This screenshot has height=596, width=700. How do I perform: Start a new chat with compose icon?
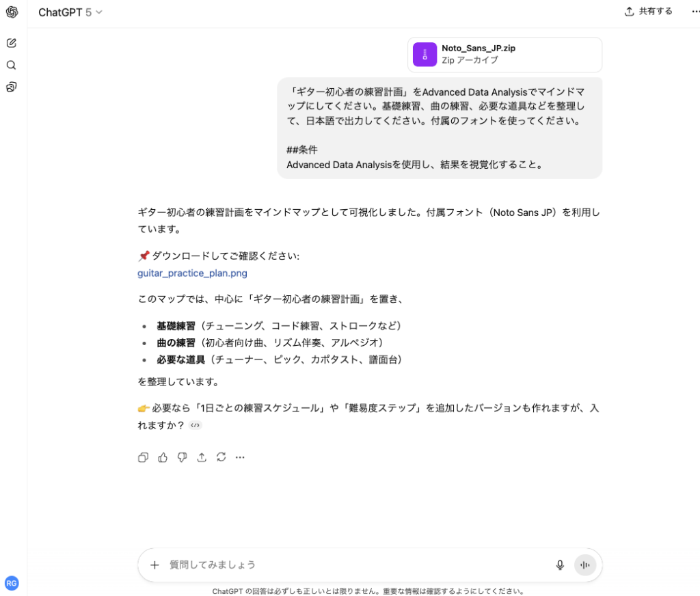pyautogui.click(x=12, y=43)
